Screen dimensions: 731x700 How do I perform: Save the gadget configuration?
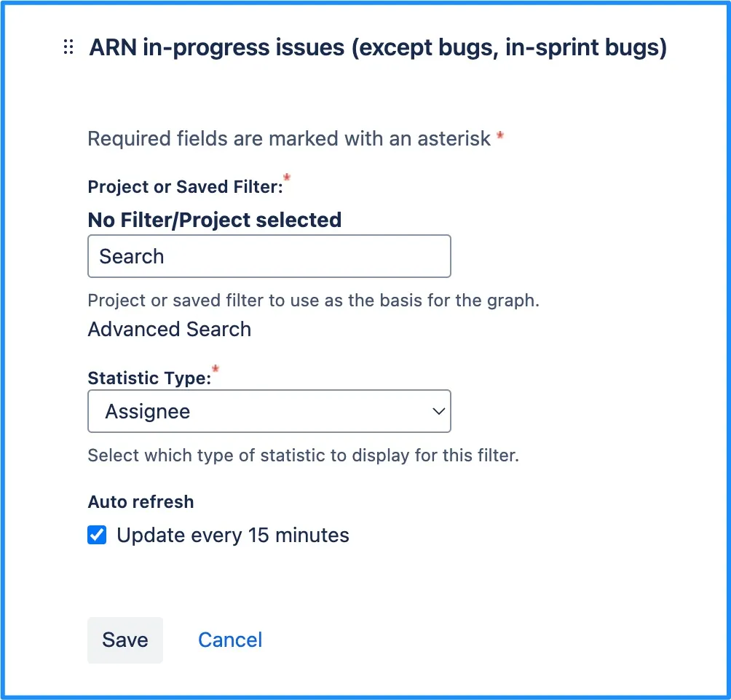[125, 640]
